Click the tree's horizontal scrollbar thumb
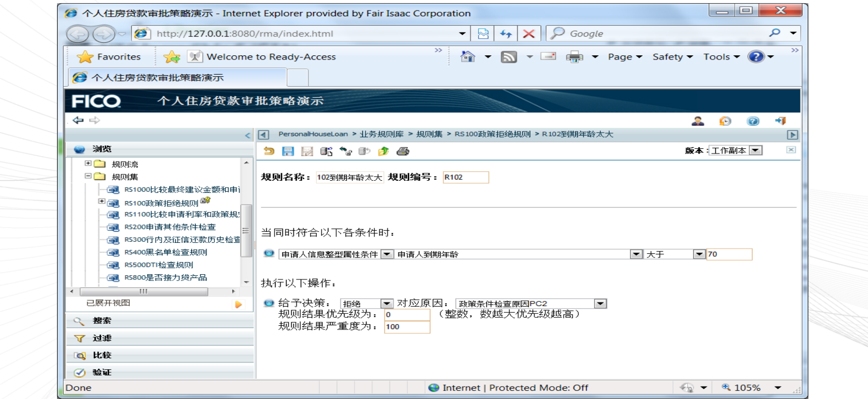This screenshot has width=868, height=399. tap(144, 291)
